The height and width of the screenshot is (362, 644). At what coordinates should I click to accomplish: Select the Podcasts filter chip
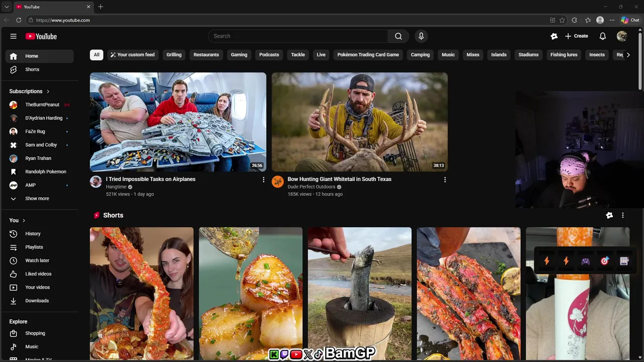[269, 55]
